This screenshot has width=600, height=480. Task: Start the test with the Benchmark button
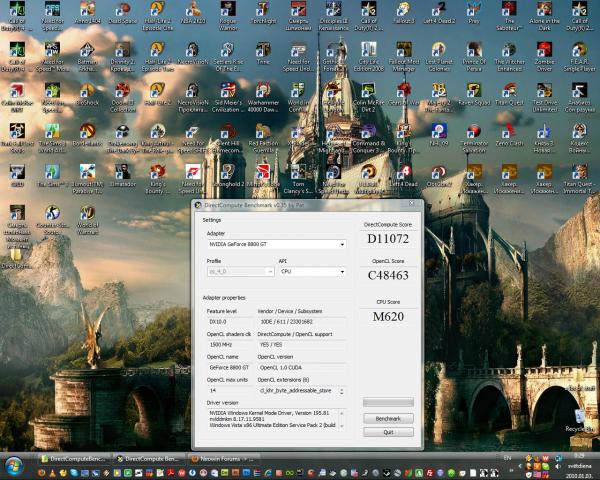pyautogui.click(x=388, y=419)
